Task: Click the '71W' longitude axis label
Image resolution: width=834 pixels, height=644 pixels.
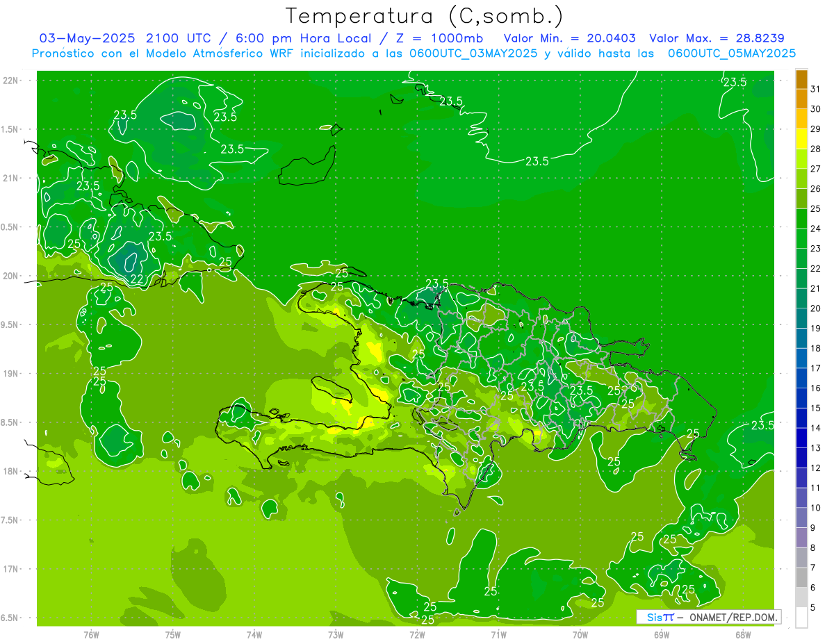Action: [498, 634]
